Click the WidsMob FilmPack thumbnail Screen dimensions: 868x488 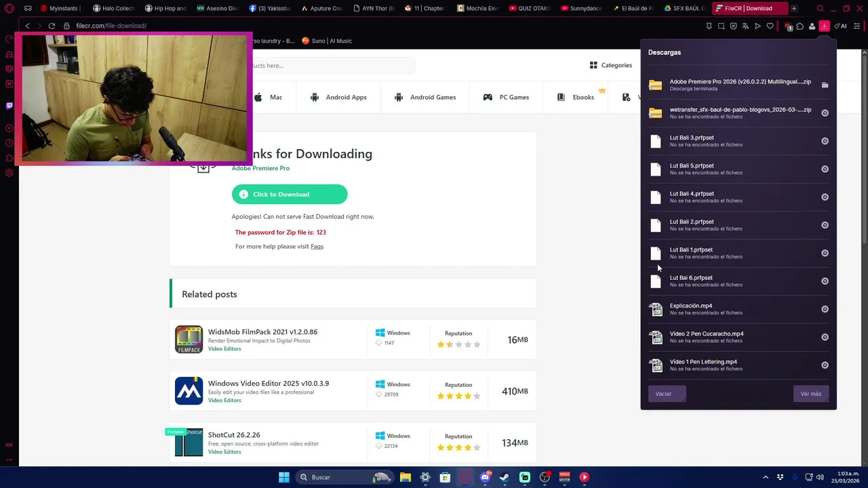tap(189, 340)
